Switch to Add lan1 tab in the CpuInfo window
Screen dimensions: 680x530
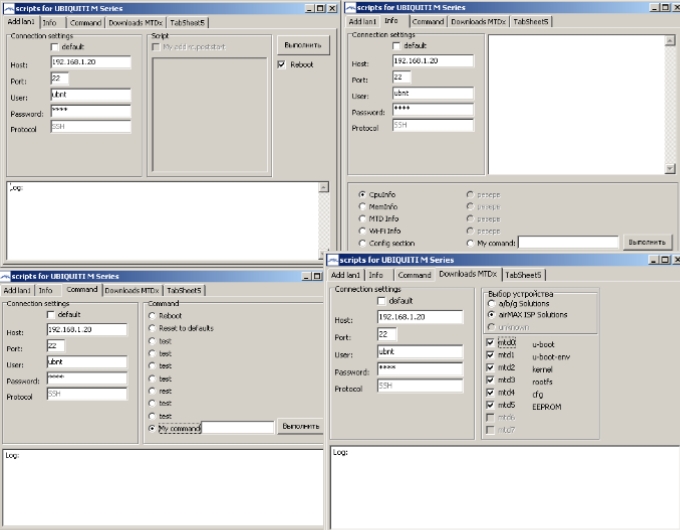click(x=362, y=21)
